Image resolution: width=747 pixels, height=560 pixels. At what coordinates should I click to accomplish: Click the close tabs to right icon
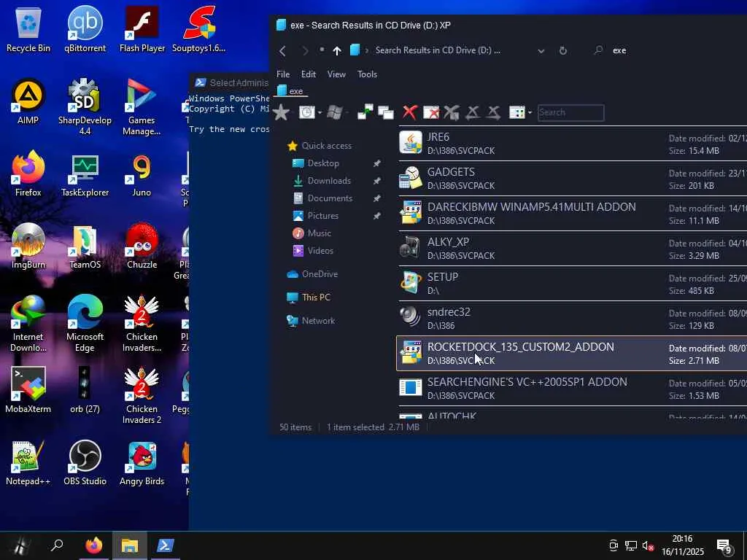click(x=494, y=112)
